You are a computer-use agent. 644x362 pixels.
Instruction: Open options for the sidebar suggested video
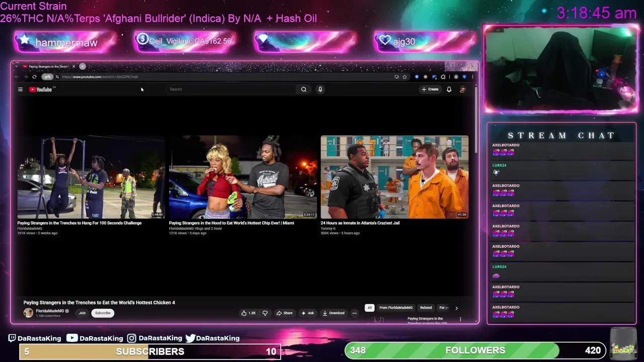point(460,319)
